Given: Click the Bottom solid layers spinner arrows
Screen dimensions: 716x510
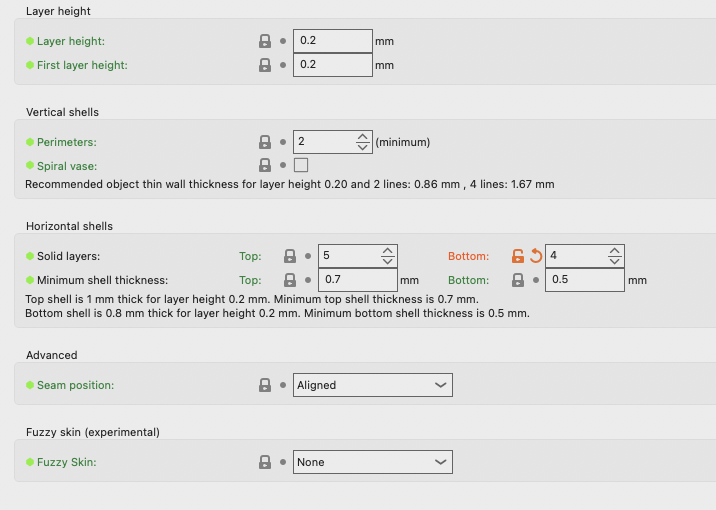Looking at the screenshot, I should [x=616, y=256].
